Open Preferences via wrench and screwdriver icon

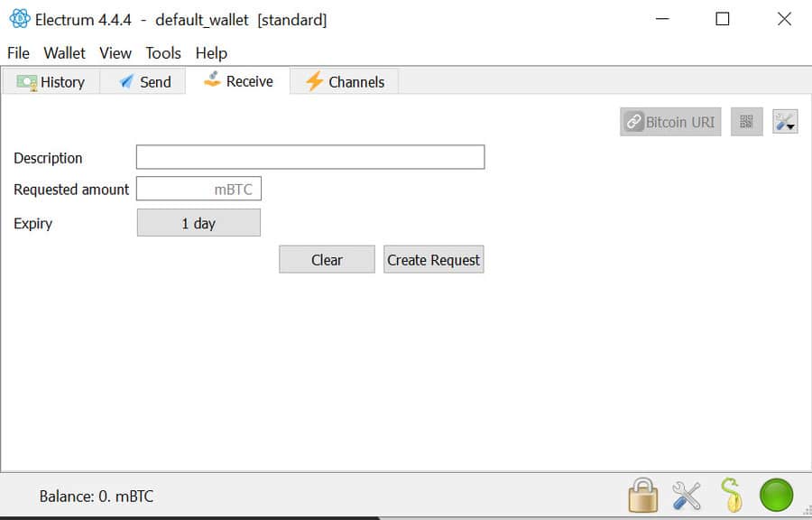(687, 496)
